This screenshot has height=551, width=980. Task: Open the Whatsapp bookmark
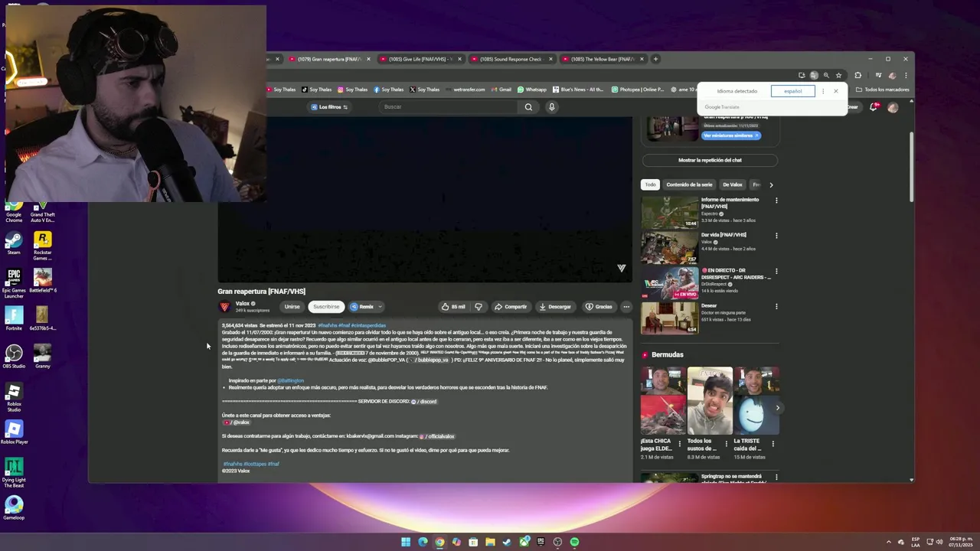[x=532, y=90]
